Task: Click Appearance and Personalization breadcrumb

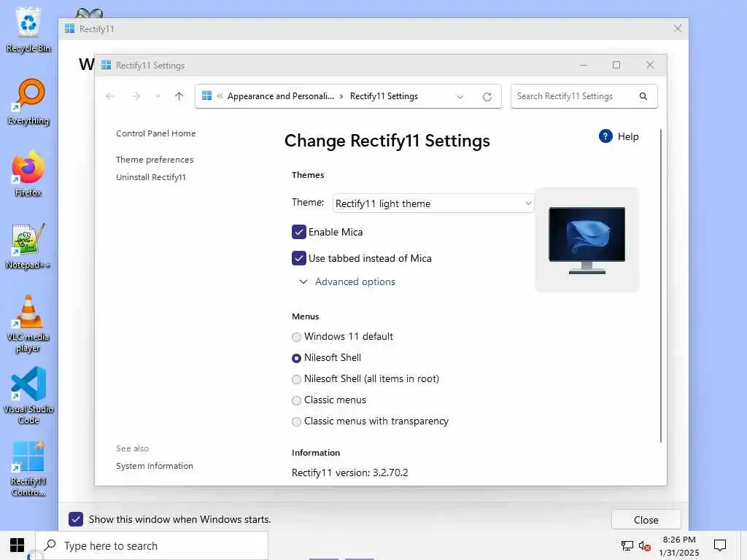Action: [281, 96]
